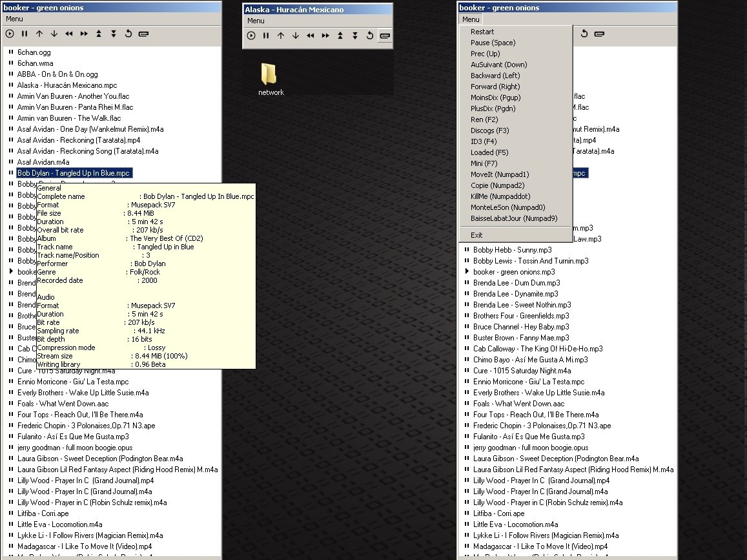Click the circular reload arrow in left playlist toolbar
Screen dimensions: 747x560
pos(128,34)
